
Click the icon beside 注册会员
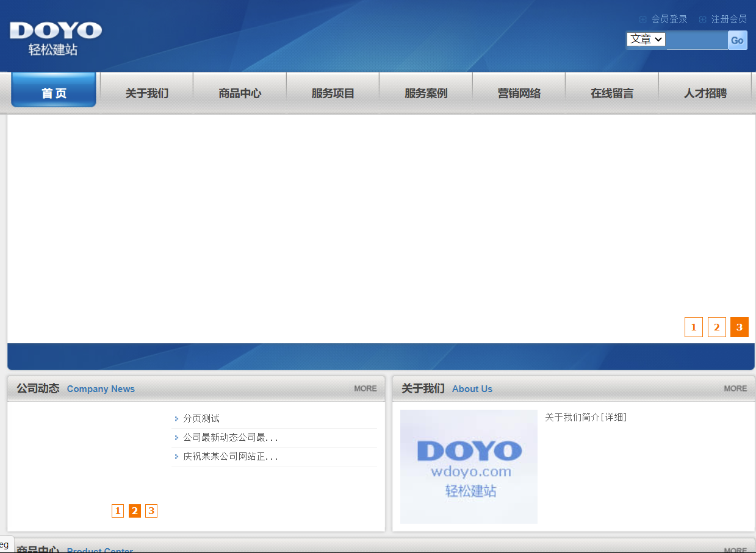pos(702,20)
